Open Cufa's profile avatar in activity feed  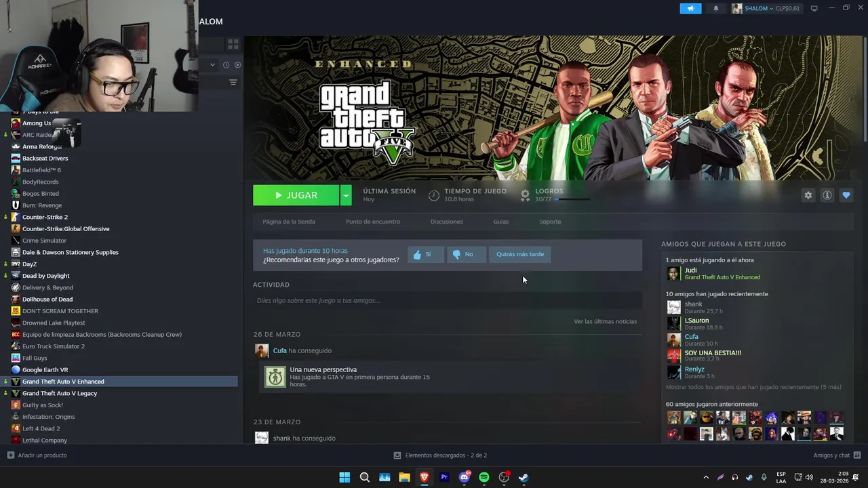pyautogui.click(x=262, y=350)
